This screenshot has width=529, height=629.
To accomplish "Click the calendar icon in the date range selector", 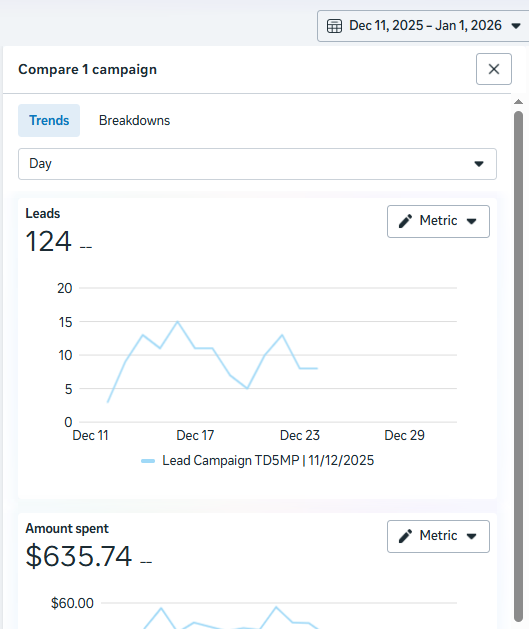I will [334, 26].
